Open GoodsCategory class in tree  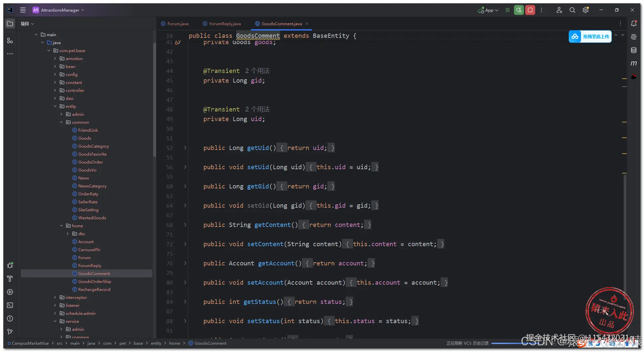click(x=91, y=146)
